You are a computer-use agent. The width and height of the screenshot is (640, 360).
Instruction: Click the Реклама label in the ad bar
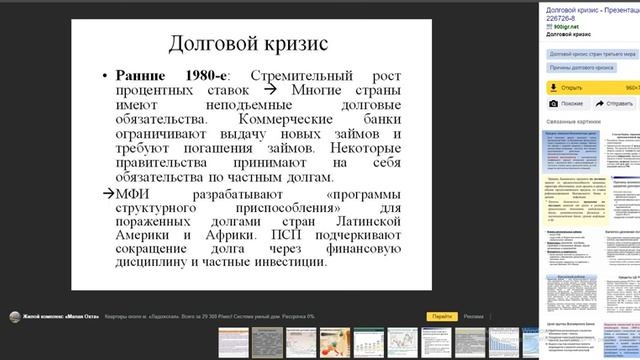(x=473, y=317)
